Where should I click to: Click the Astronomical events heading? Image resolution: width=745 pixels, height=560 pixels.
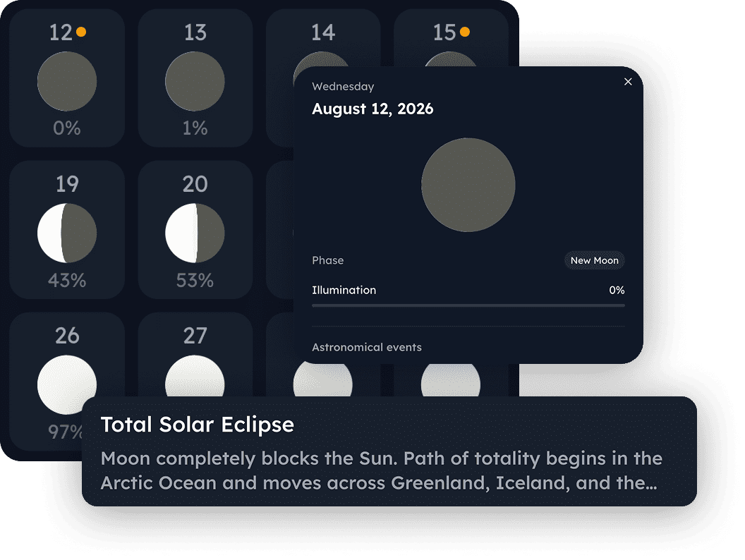tap(367, 347)
